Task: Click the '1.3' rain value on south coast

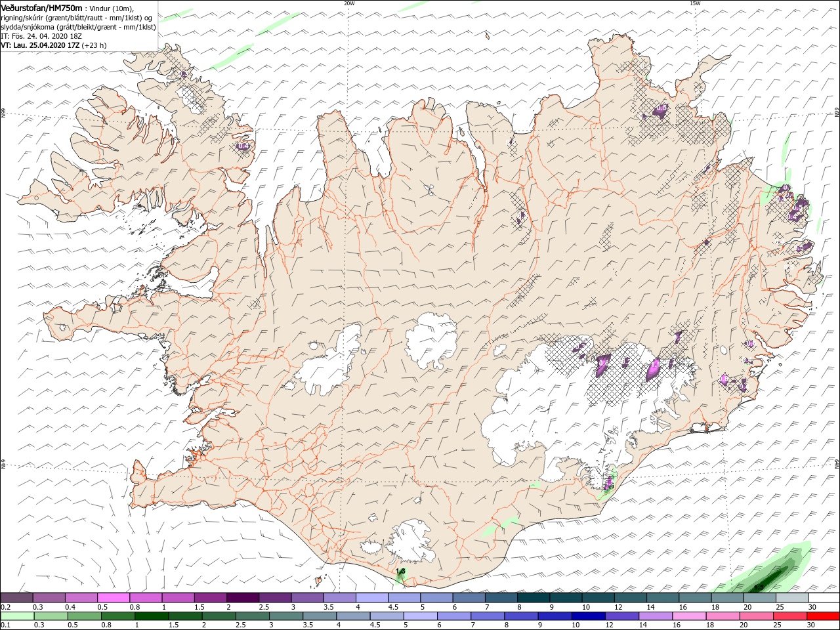Action: [400, 572]
